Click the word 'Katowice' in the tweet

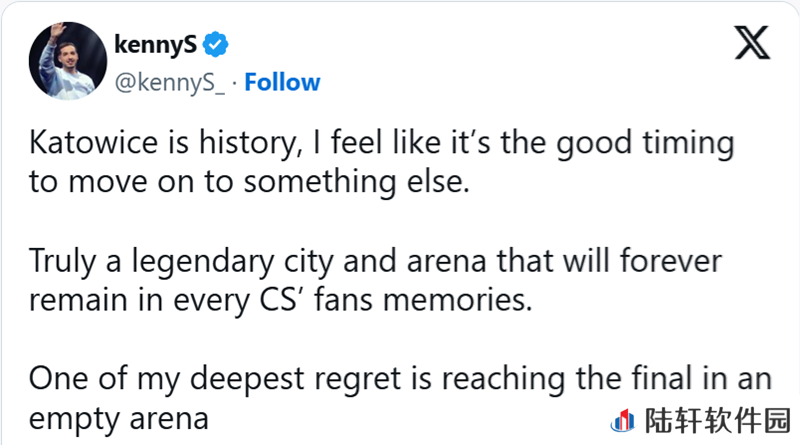(93, 142)
